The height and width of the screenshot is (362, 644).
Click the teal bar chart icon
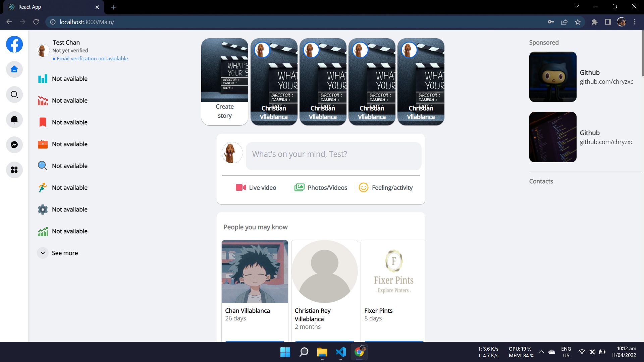tap(43, 79)
